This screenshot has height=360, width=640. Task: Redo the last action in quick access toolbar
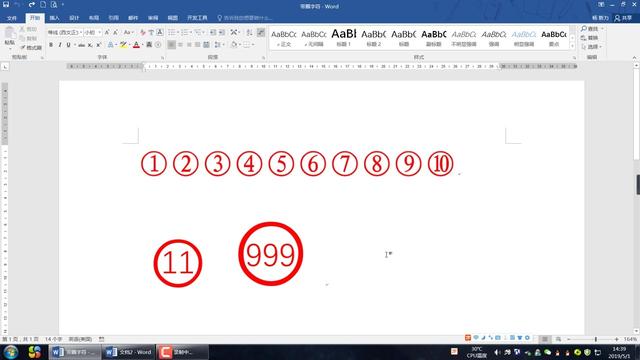click(x=32, y=4)
